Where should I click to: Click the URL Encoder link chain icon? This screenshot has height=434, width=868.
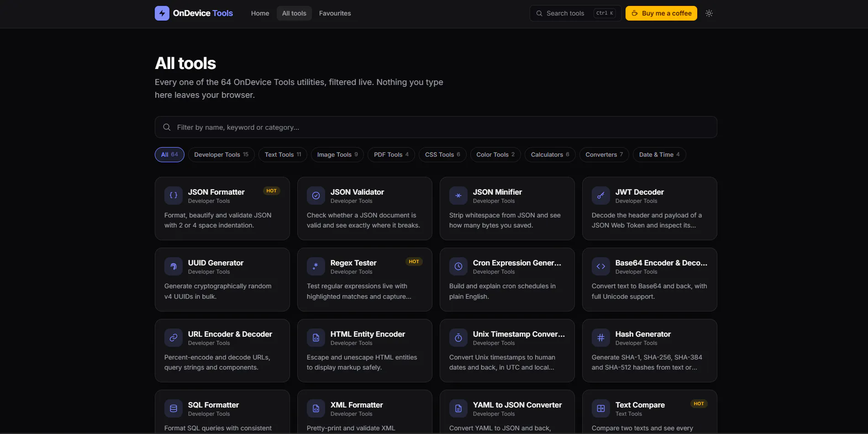(174, 338)
